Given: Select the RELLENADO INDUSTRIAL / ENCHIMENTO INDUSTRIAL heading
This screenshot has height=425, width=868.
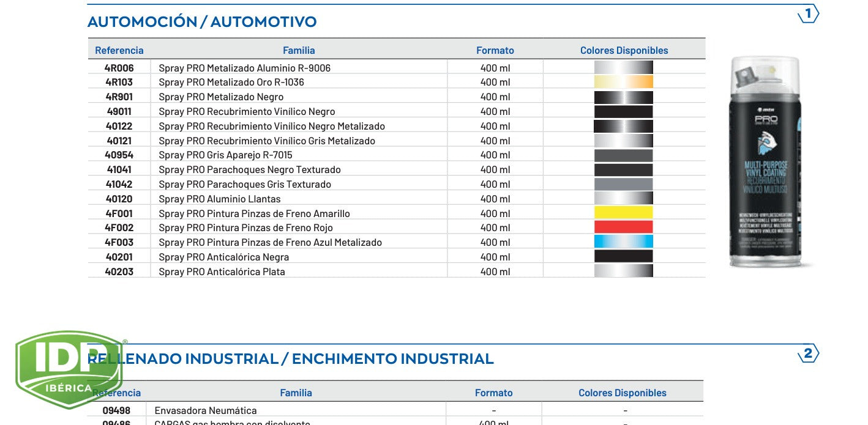Looking at the screenshot, I should [290, 359].
